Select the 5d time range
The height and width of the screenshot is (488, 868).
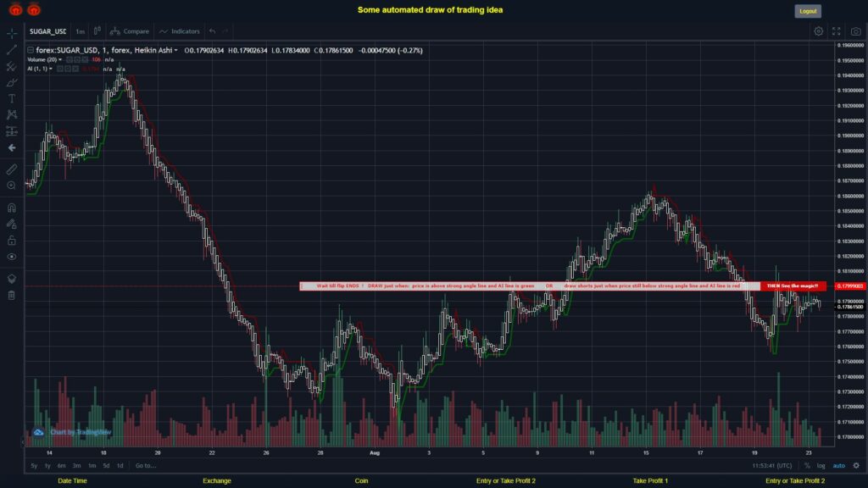click(x=106, y=466)
